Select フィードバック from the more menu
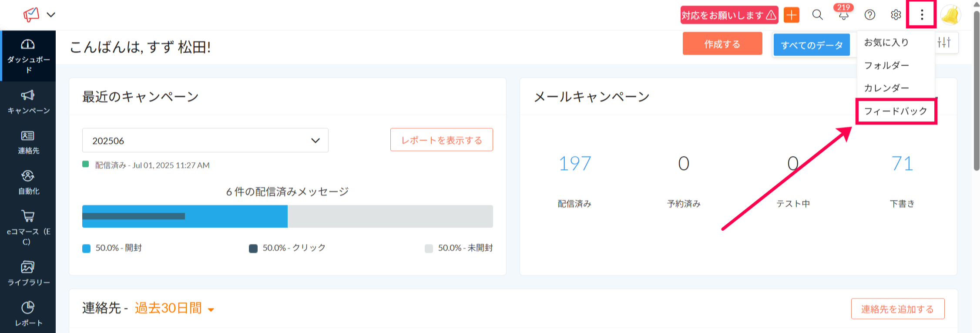Screen dimensions: 980x333 click(x=896, y=111)
